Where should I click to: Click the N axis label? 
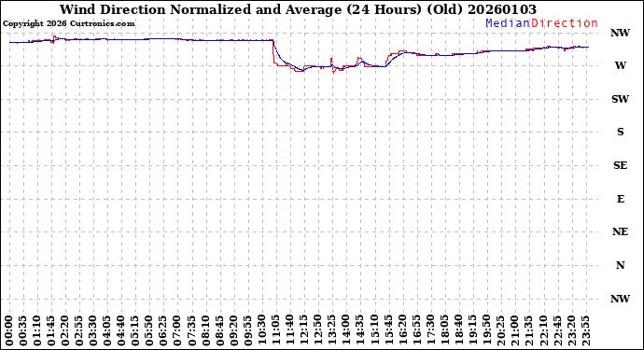[620, 265]
